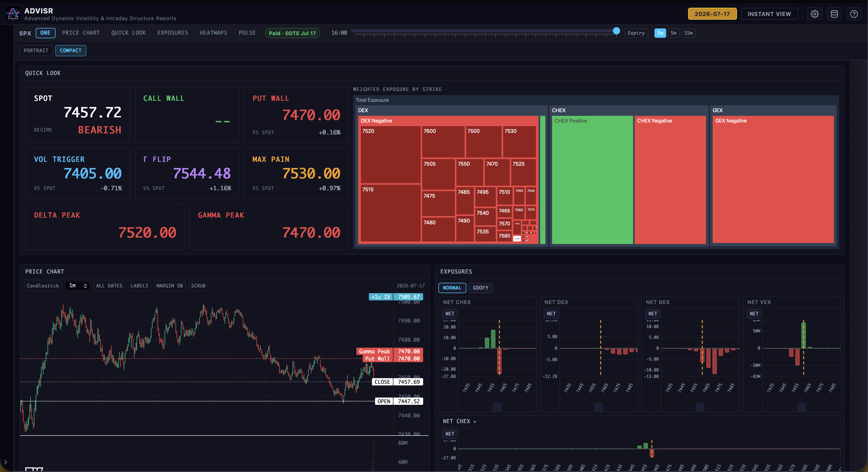868x472 pixels.
Task: Click the PUT WALL value 7470.00
Action: [x=311, y=115]
